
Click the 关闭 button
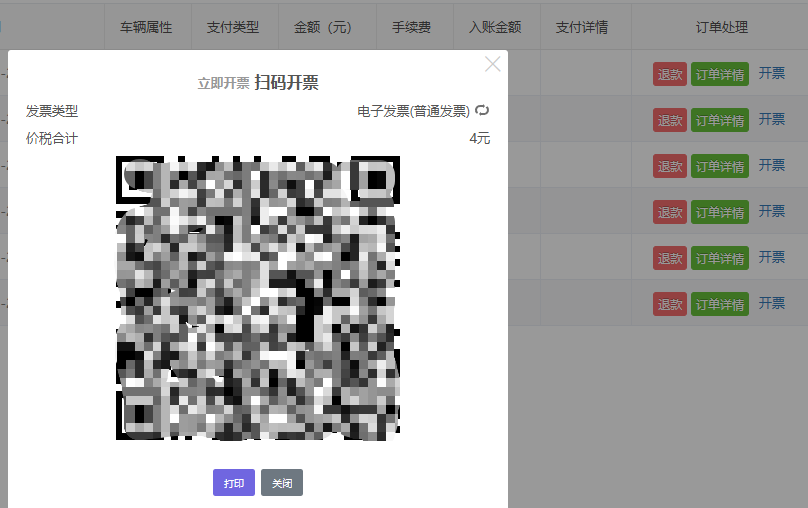tap(282, 483)
